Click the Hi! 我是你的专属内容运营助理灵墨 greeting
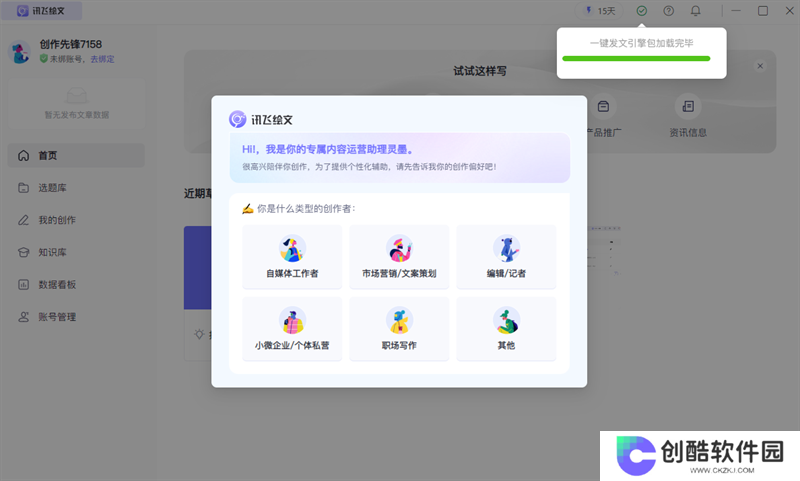 coord(327,149)
